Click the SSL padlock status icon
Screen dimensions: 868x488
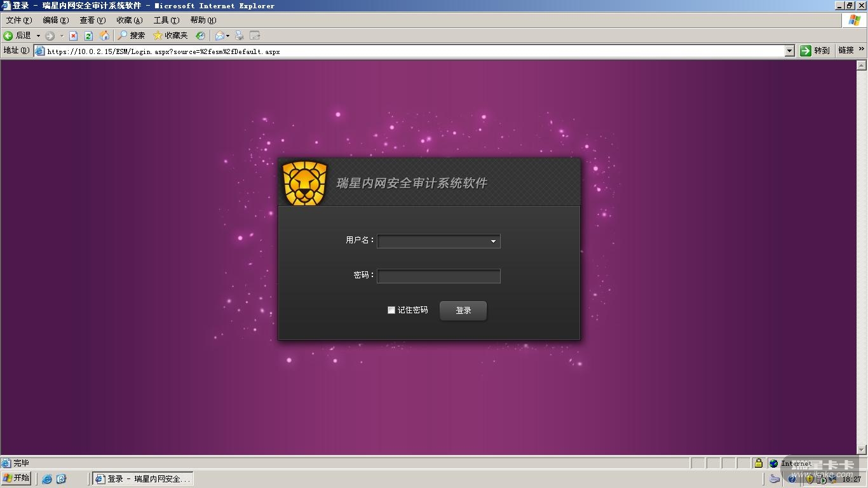[x=758, y=463]
